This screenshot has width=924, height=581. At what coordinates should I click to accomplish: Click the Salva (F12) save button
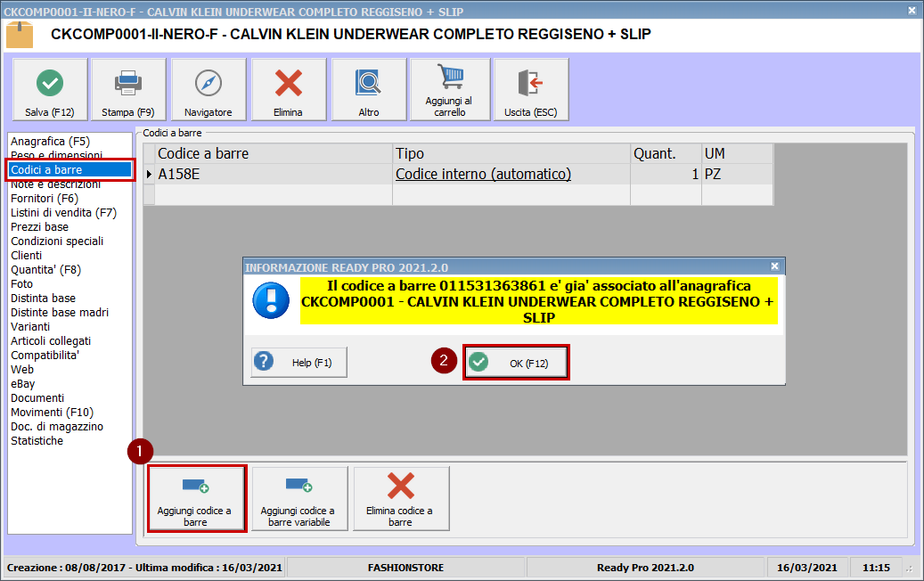click(50, 90)
